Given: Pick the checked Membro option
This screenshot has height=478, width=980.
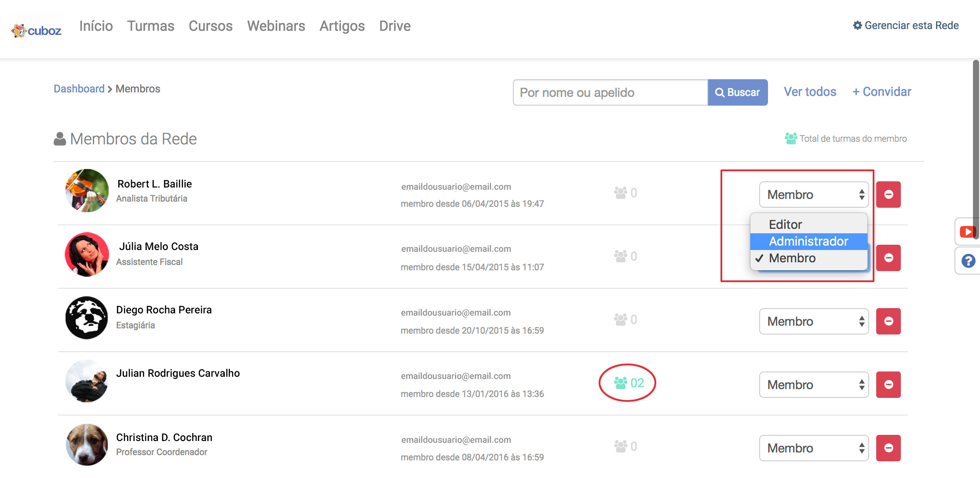Looking at the screenshot, I should [x=792, y=258].
